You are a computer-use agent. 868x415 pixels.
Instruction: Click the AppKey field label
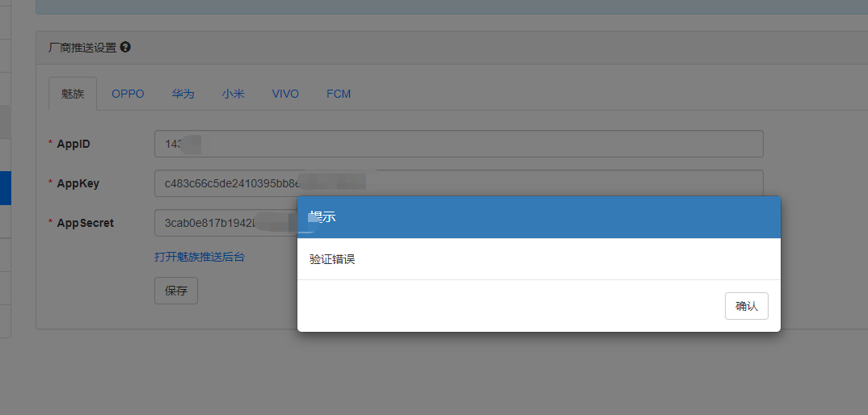click(x=78, y=183)
